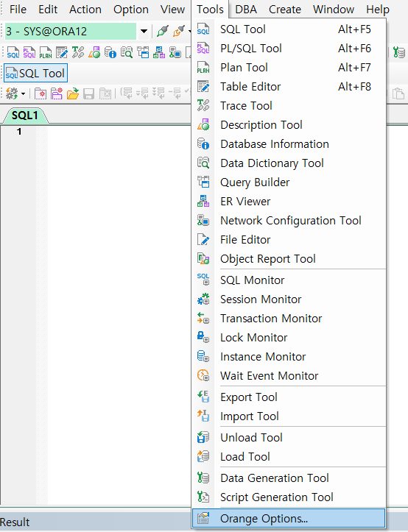Choose SQL Tool in Tools menu
Screen dimensions: 408x532
tap(289, 29)
